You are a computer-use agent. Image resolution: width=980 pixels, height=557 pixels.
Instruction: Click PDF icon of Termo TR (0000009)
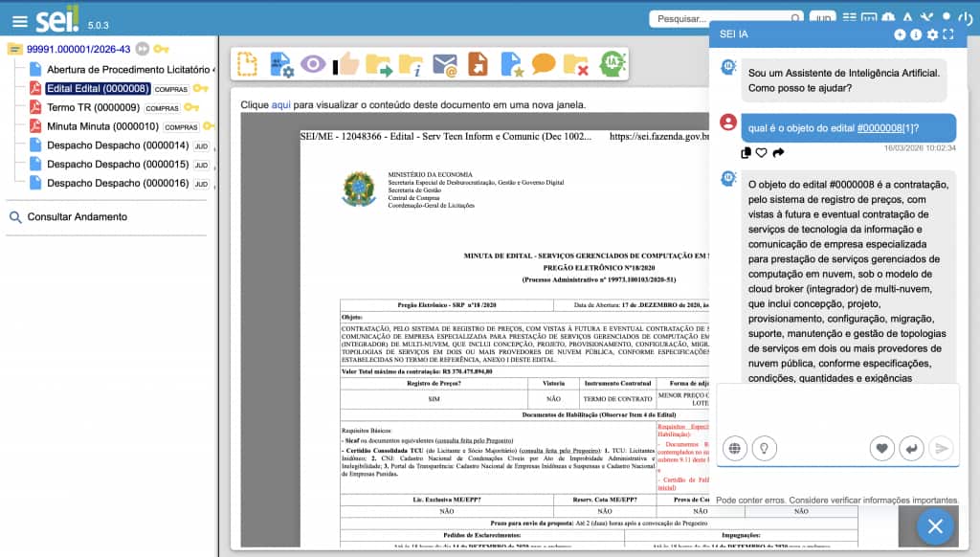pos(35,107)
